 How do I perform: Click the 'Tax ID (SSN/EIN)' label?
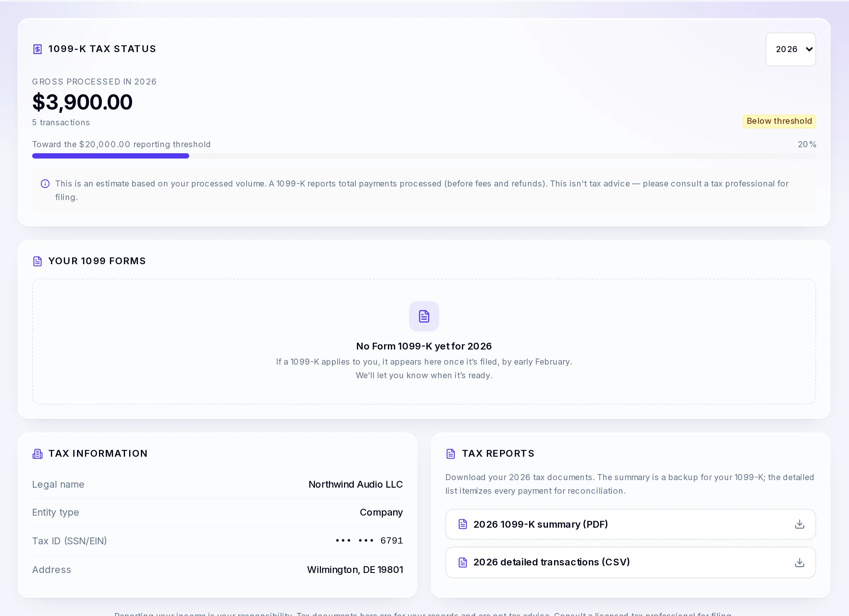pos(69,541)
